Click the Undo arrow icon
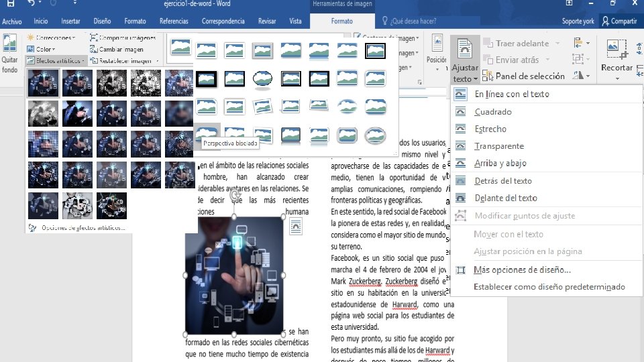644x362 pixels. tap(32, 3)
